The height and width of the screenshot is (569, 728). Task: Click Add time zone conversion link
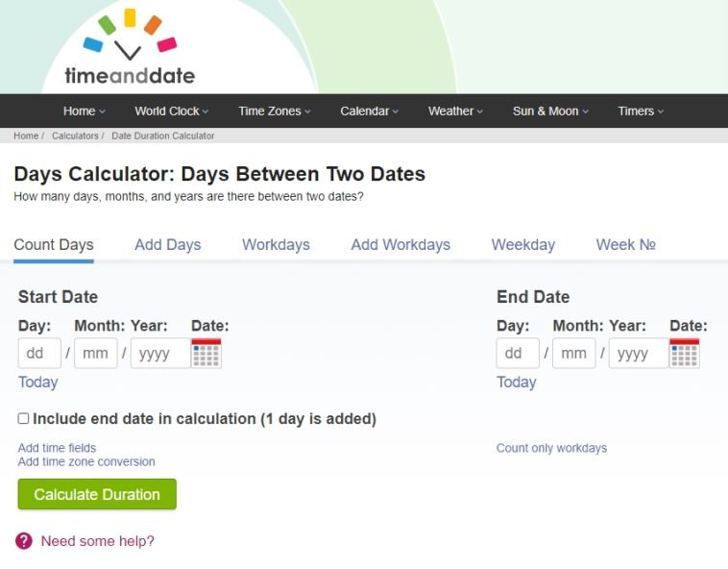pos(86,461)
